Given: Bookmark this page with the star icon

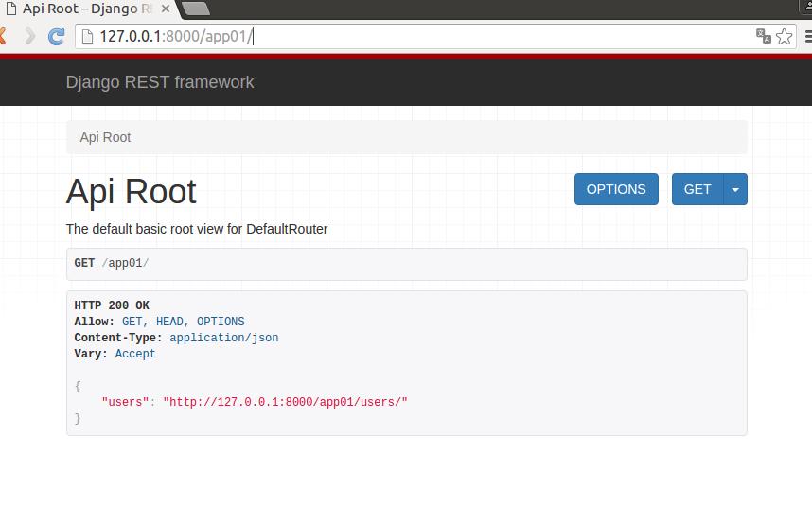Looking at the screenshot, I should point(784,36).
